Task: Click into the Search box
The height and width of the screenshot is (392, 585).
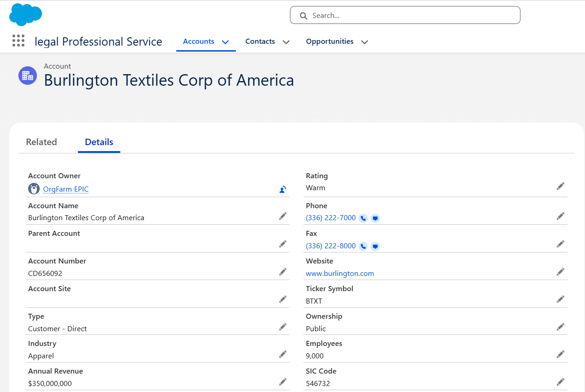Action: coord(405,15)
